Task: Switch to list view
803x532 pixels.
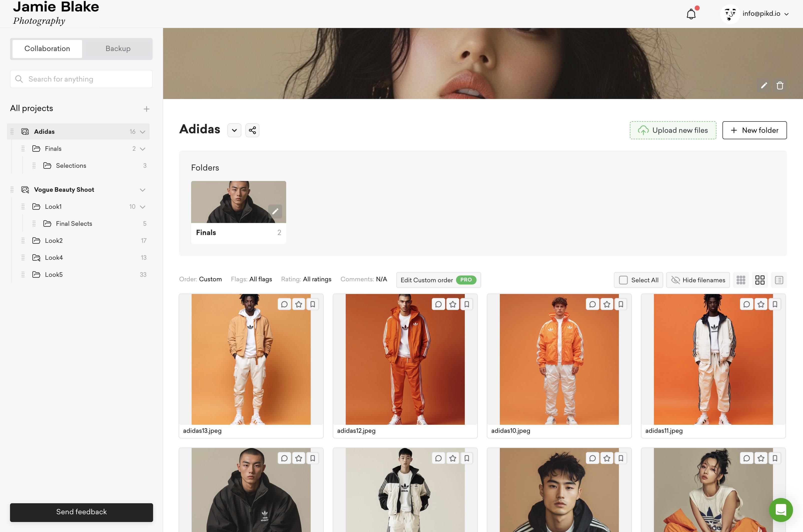Action: coord(779,280)
